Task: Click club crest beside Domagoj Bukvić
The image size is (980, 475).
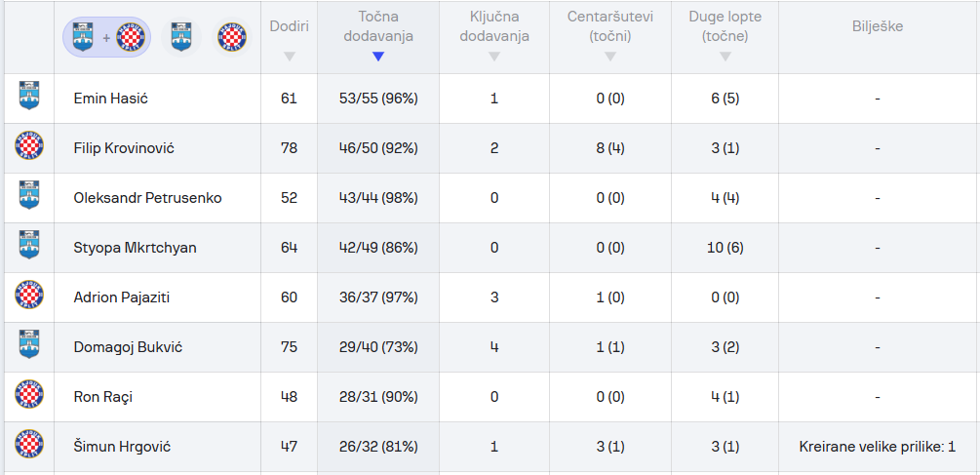Action: [x=29, y=344]
